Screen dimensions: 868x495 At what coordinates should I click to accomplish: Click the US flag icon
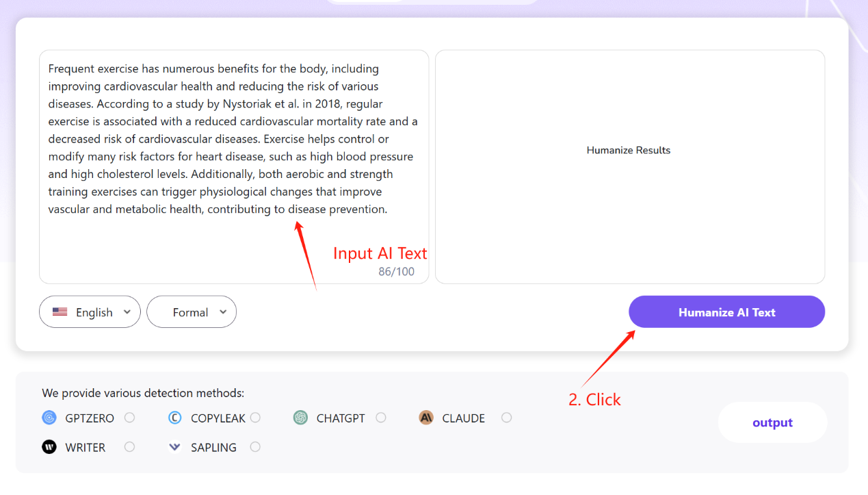point(60,312)
